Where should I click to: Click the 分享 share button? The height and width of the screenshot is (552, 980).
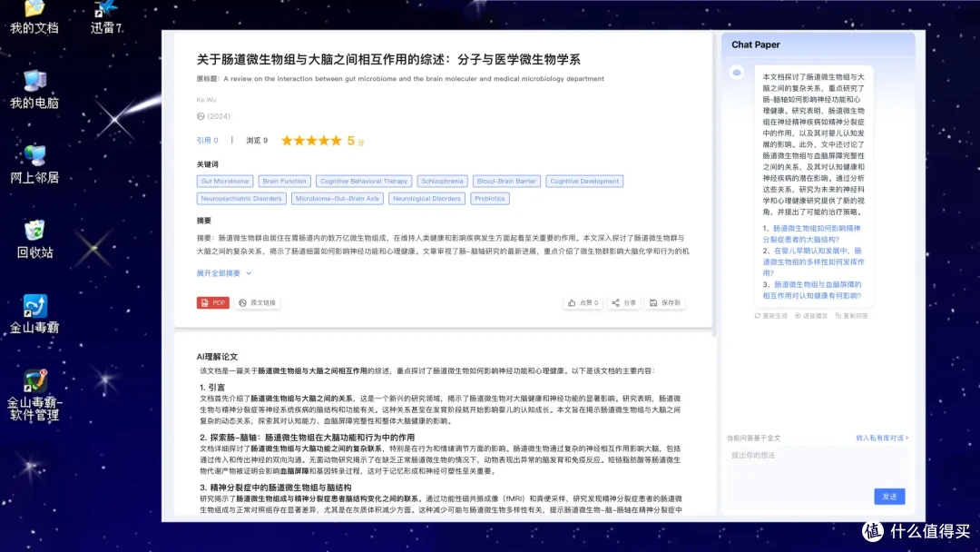[623, 302]
